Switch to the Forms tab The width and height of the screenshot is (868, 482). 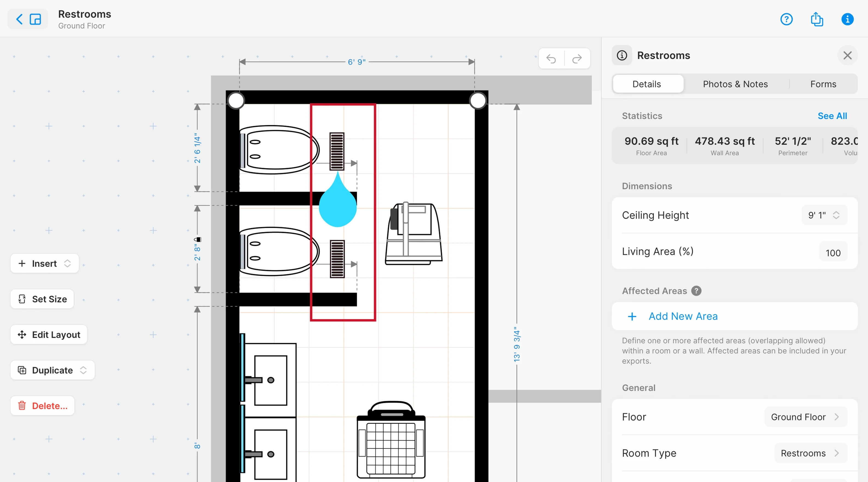pos(823,84)
